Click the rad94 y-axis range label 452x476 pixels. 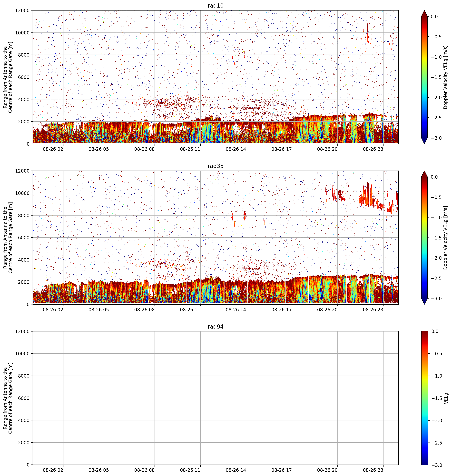pyautogui.click(x=8, y=398)
